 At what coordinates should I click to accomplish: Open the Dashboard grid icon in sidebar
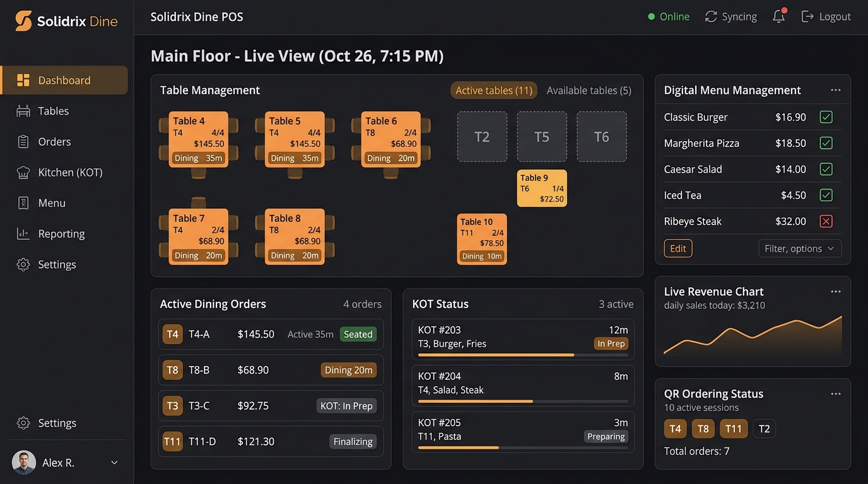point(23,80)
